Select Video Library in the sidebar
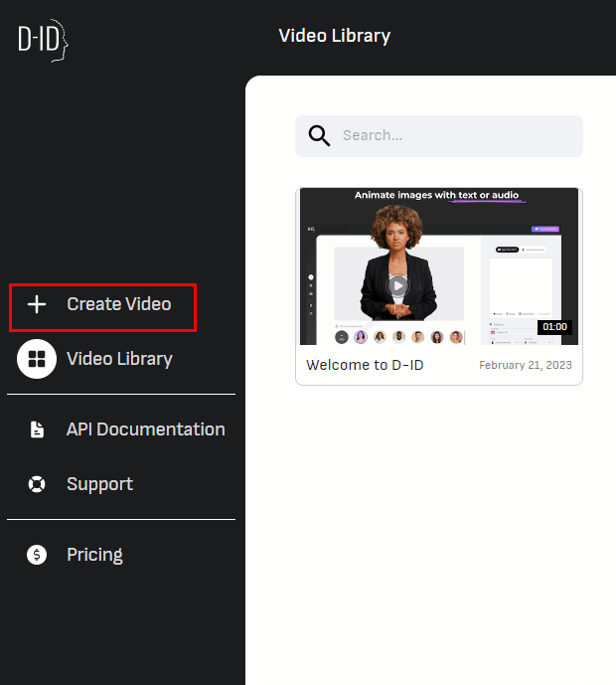616x685 pixels. (x=119, y=359)
